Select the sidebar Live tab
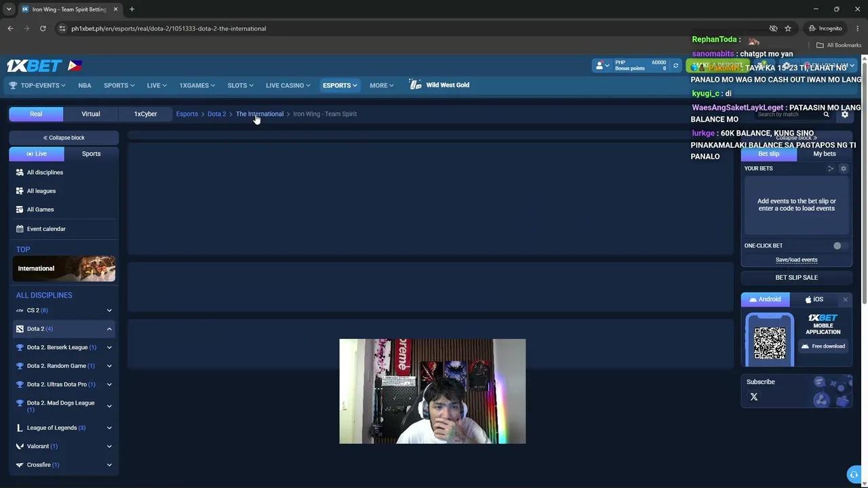The height and width of the screenshot is (488, 868). (x=37, y=154)
